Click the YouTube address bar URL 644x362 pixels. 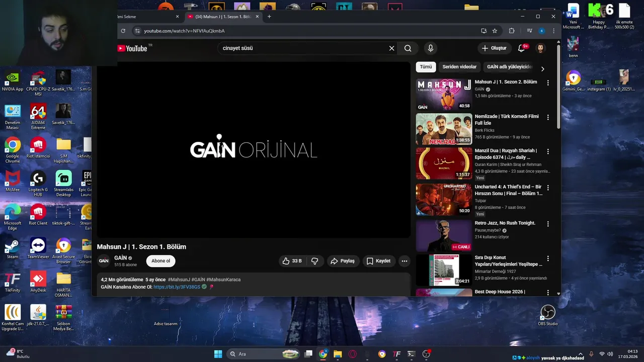184,31
